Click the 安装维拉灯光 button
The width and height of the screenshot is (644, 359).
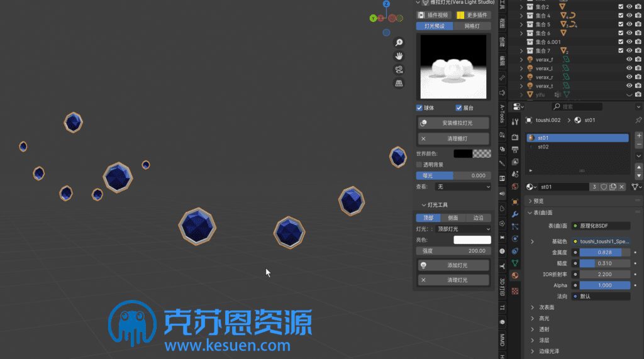453,123
